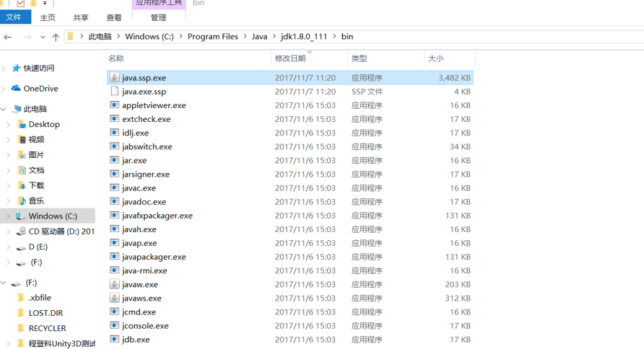Click the appletviewer.exe application icon
Screen dimensions: 644x349
click(x=115, y=105)
